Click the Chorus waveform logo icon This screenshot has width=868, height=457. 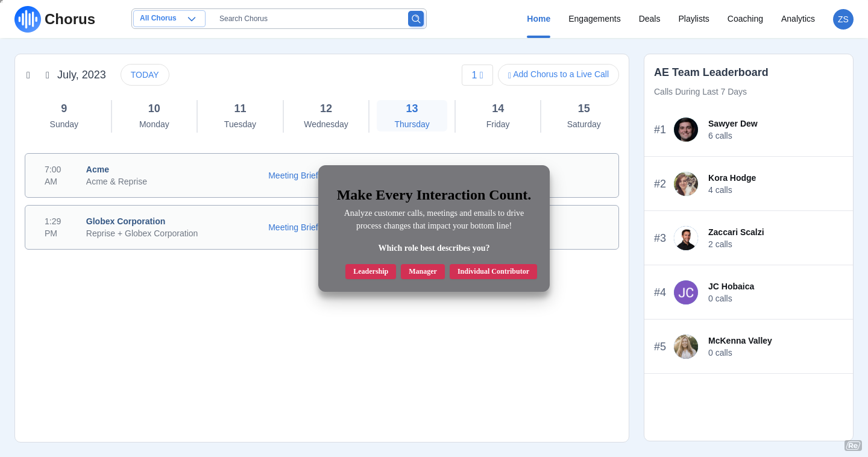28,19
